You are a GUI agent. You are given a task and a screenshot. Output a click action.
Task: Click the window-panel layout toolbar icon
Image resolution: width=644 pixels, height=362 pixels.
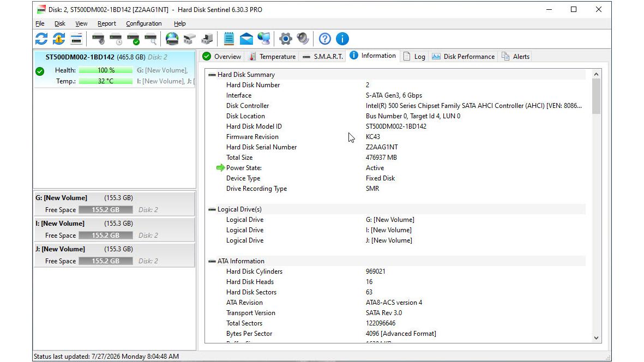click(x=76, y=39)
